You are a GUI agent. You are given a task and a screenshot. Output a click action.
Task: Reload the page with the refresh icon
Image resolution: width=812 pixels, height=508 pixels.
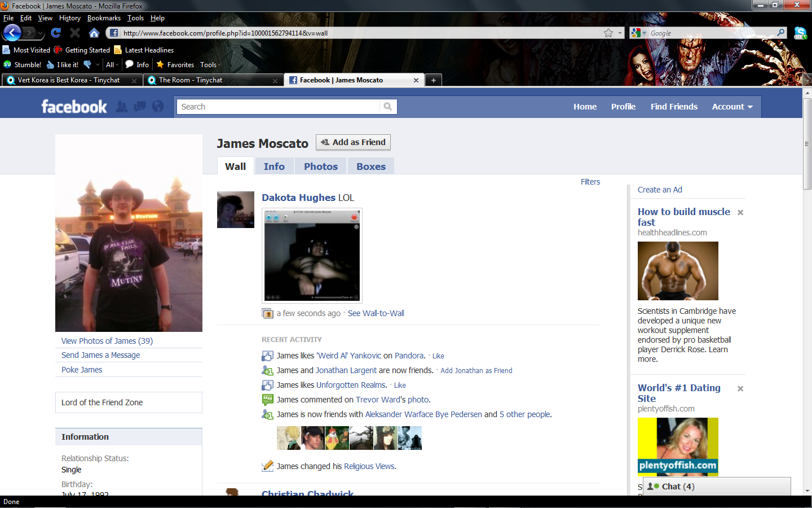coord(55,33)
